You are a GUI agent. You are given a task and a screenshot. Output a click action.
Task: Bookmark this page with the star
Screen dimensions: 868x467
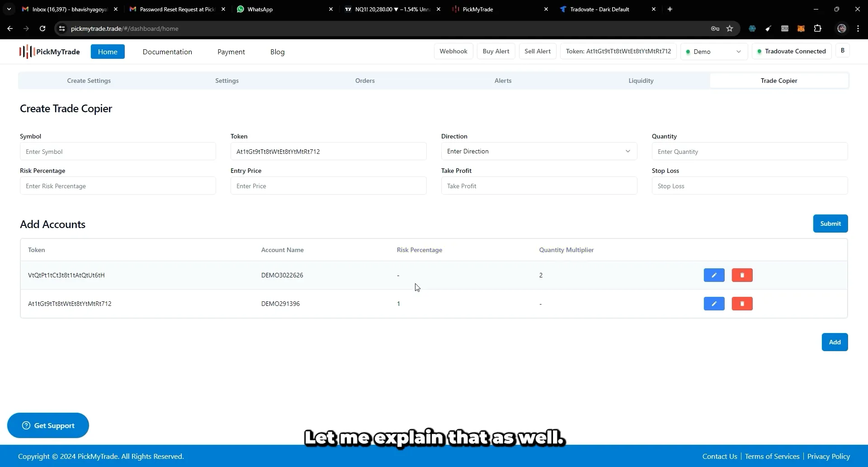[730, 29]
